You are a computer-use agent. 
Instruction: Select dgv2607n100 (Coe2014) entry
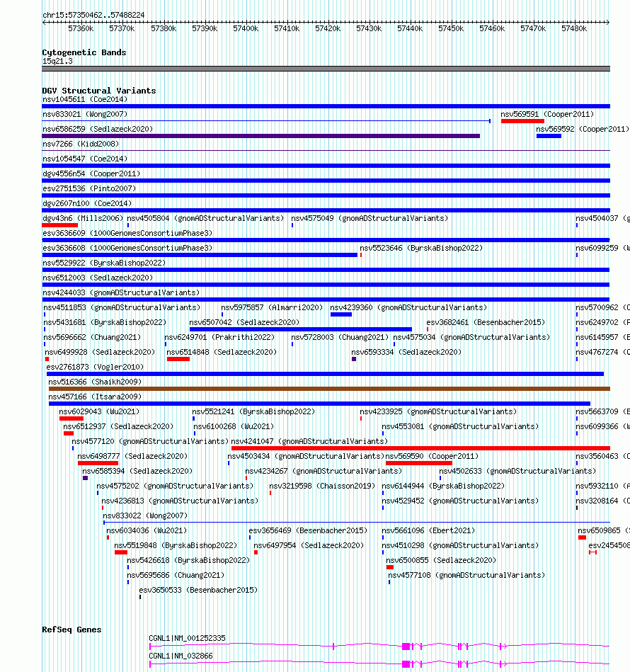pyautogui.click(x=326, y=210)
